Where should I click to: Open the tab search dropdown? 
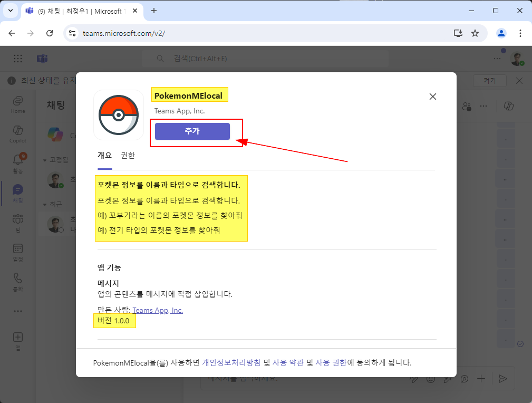pyautogui.click(x=11, y=11)
